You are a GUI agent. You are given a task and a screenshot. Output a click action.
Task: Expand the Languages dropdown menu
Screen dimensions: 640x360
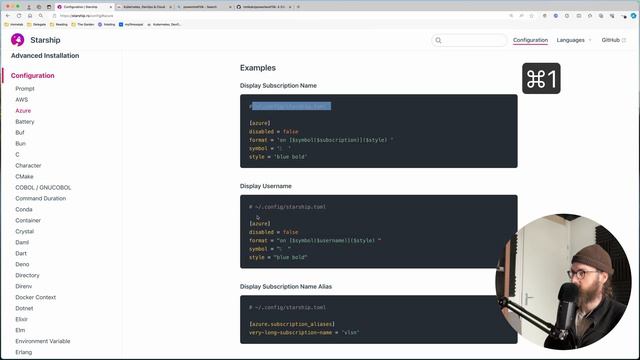(574, 40)
